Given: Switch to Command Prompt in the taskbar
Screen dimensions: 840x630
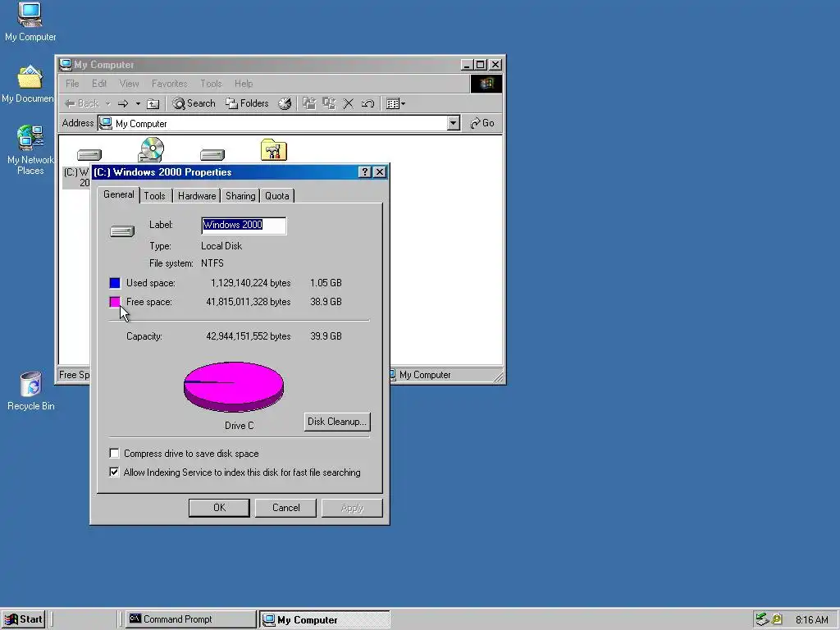Looking at the screenshot, I should coord(189,619).
